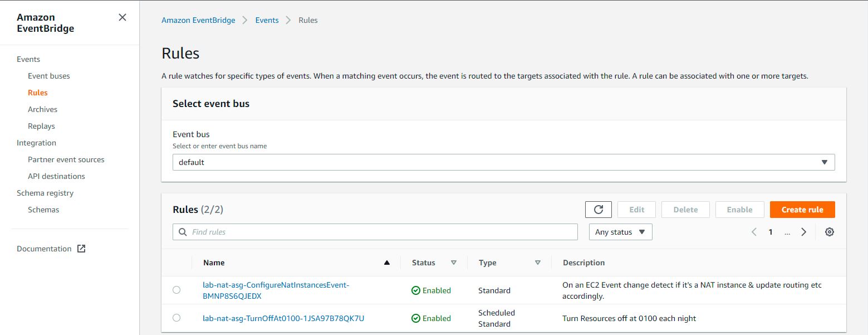Open Rules in the sidebar
The height and width of the screenshot is (335, 868).
coord(38,93)
